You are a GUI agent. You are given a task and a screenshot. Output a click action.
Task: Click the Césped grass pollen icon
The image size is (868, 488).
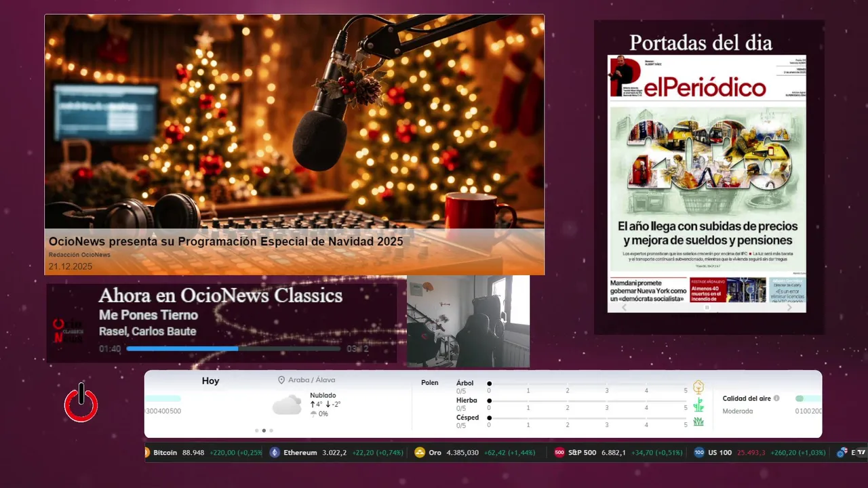tap(698, 422)
